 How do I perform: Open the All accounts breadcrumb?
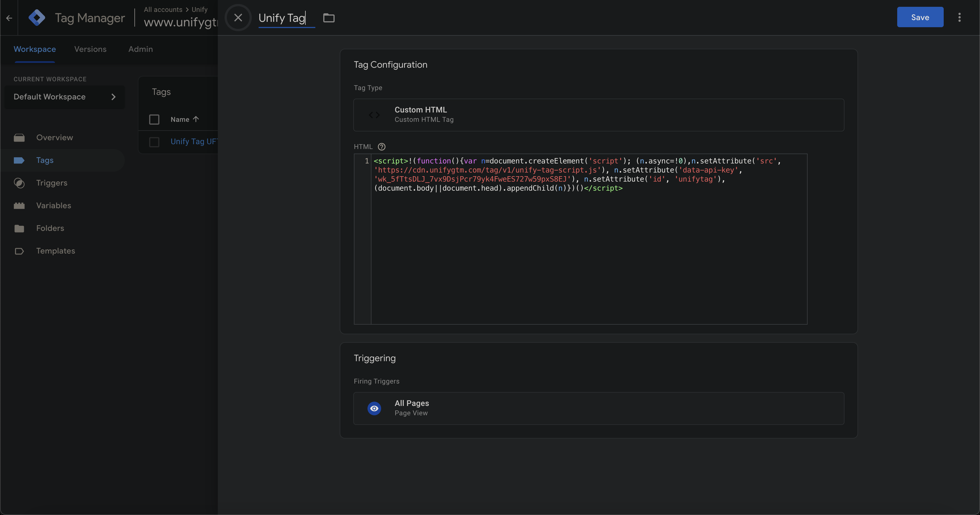163,10
